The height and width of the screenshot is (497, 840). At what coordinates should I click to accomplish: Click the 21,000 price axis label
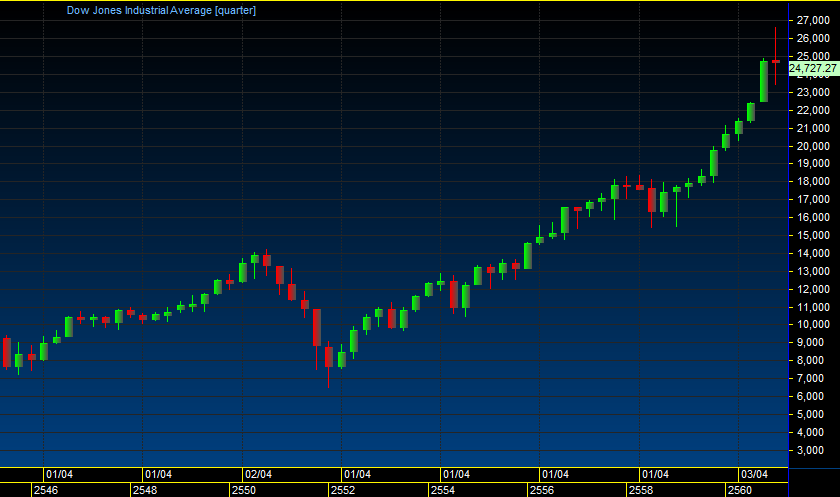click(813, 128)
